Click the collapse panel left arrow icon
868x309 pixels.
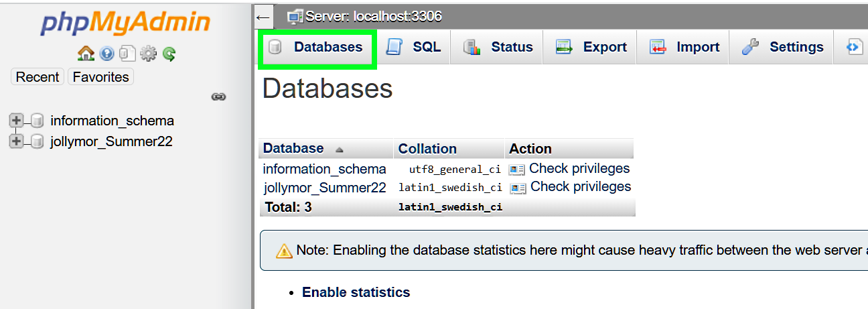(x=263, y=17)
